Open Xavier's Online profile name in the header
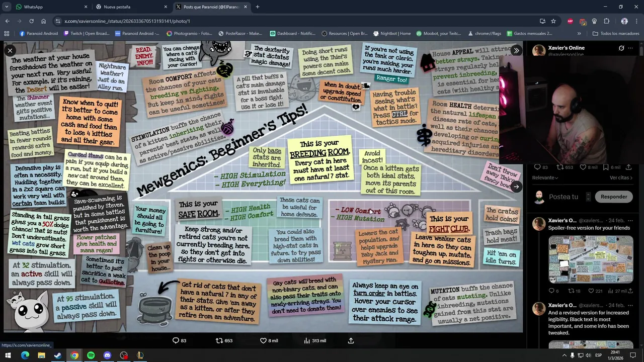644x362 pixels. pos(566,48)
